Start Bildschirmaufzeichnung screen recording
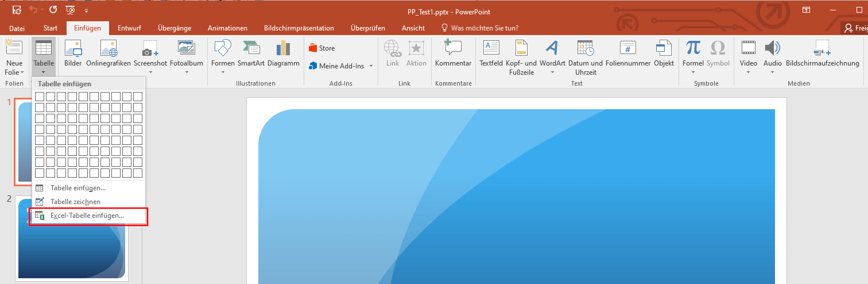This screenshot has height=284, width=868. (823, 53)
